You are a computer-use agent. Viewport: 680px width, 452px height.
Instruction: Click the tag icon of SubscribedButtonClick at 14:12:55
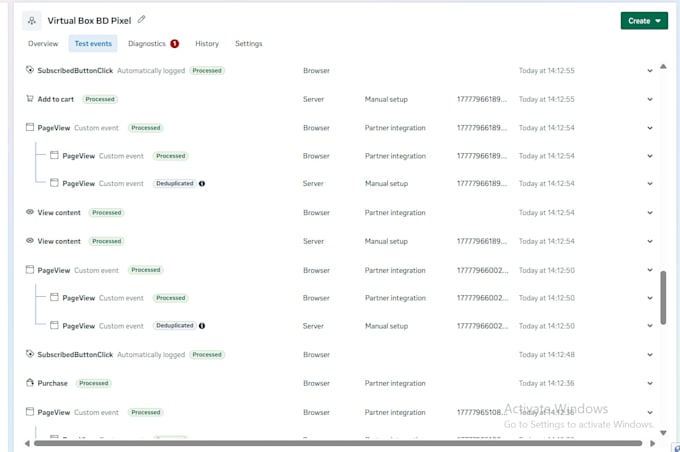pos(29,70)
